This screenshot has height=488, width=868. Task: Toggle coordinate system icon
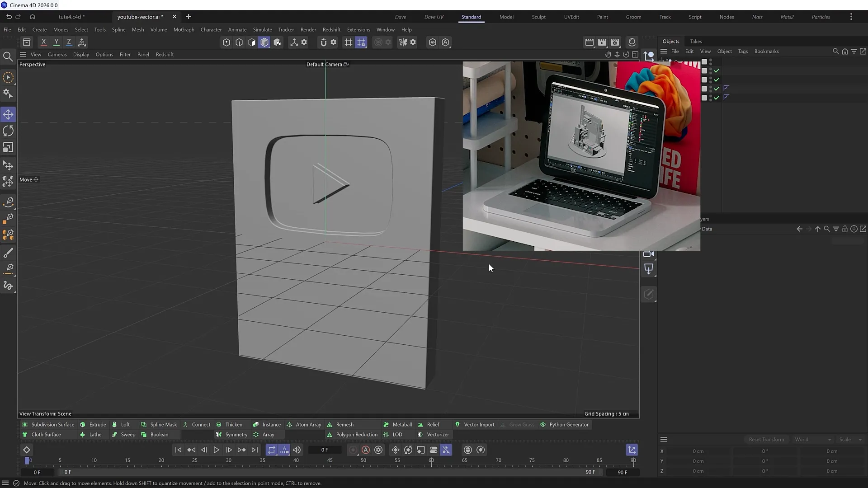pyautogui.click(x=82, y=42)
